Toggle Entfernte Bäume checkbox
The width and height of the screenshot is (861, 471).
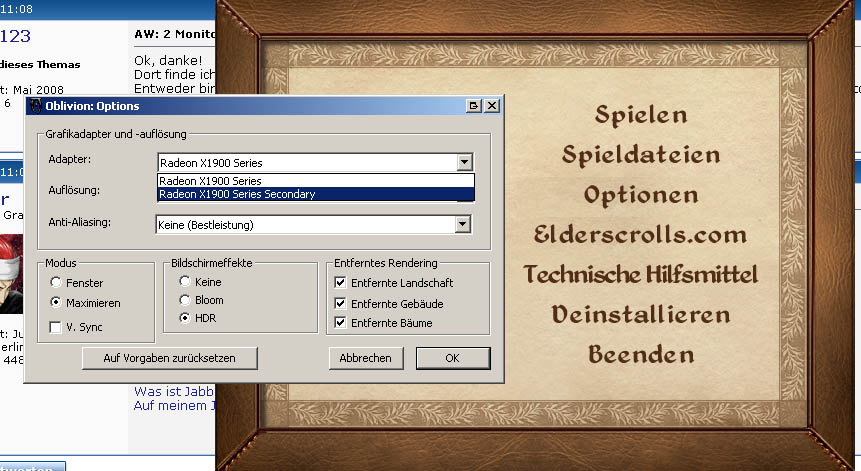340,323
